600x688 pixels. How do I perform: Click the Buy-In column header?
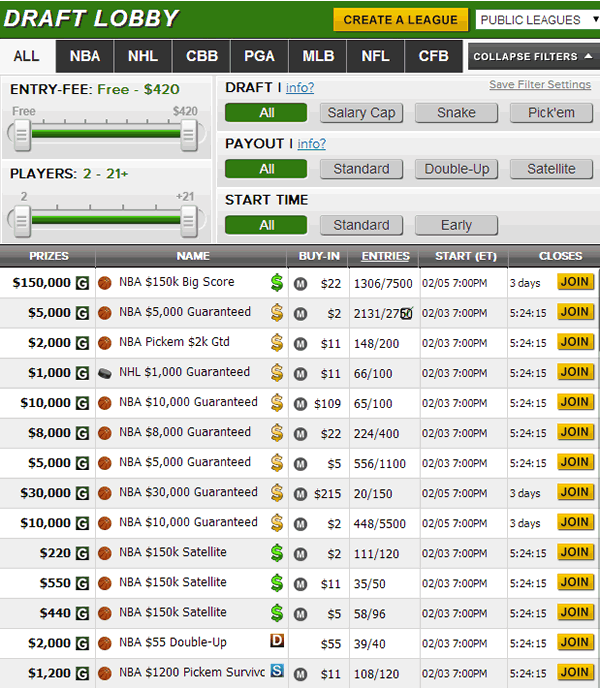click(319, 256)
